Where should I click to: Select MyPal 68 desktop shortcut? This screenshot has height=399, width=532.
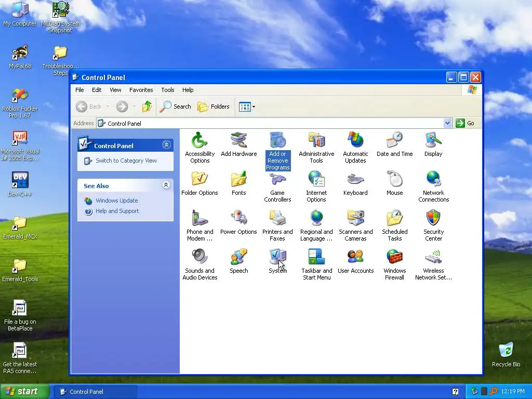click(x=20, y=57)
